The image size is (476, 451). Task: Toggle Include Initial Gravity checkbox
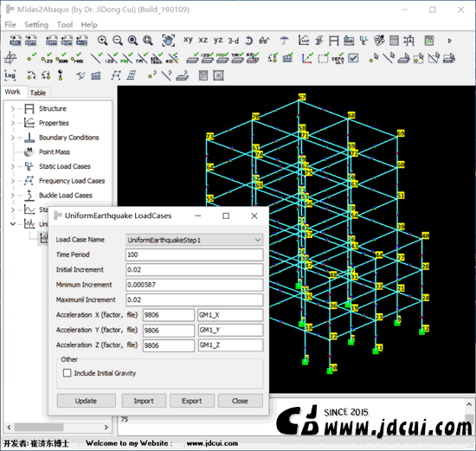tap(68, 372)
